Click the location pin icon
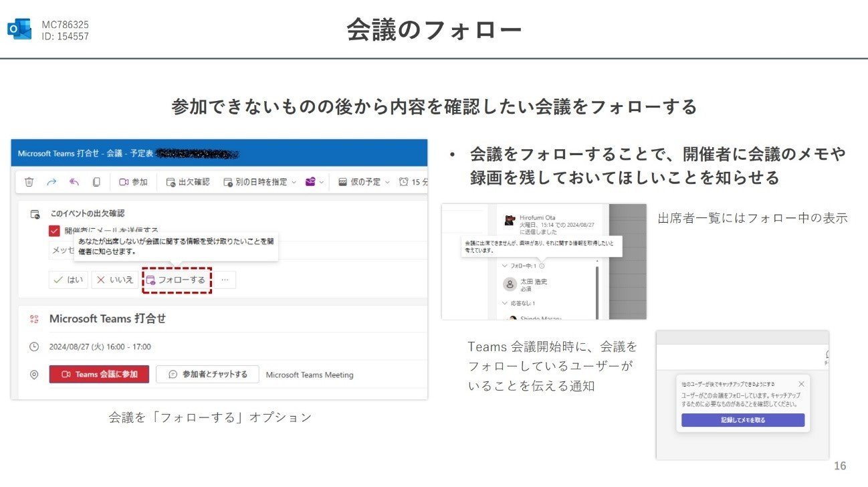Image resolution: width=868 pixels, height=487 pixels. pyautogui.click(x=35, y=375)
